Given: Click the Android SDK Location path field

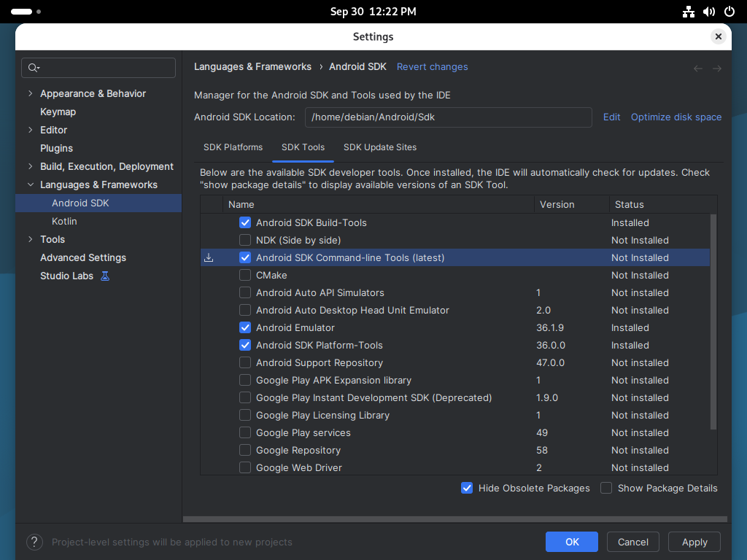Looking at the screenshot, I should coord(448,117).
